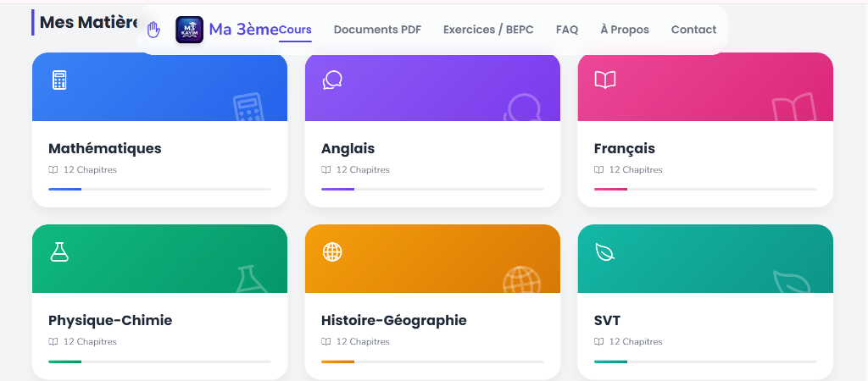Click the calculator icon on Mathématiques card
The height and width of the screenshot is (381, 868).
pos(59,80)
